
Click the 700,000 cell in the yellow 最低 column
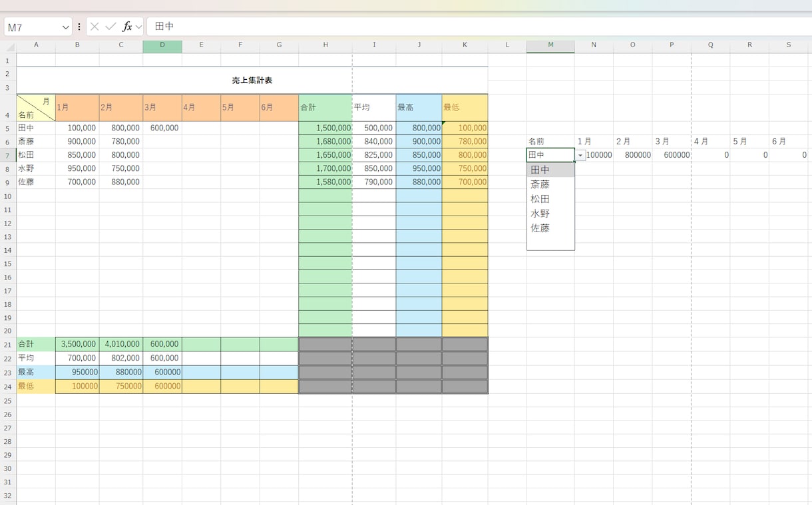[x=465, y=182]
